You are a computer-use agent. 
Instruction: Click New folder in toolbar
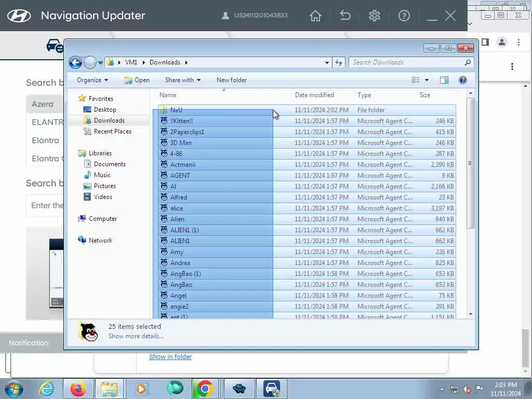(x=232, y=80)
